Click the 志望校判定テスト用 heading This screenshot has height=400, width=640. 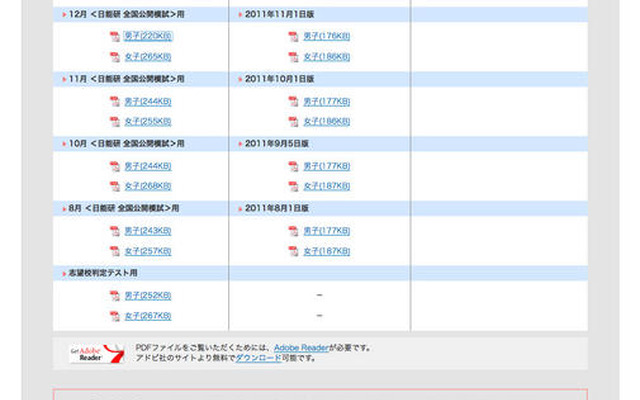[102, 273]
